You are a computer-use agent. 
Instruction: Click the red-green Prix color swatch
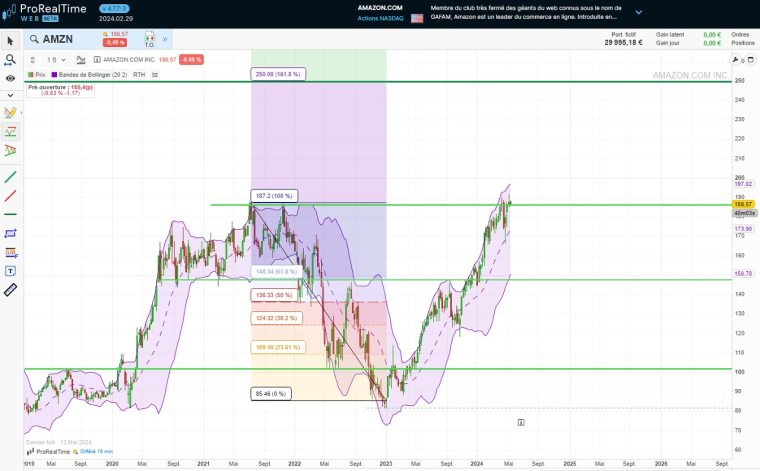[31, 75]
